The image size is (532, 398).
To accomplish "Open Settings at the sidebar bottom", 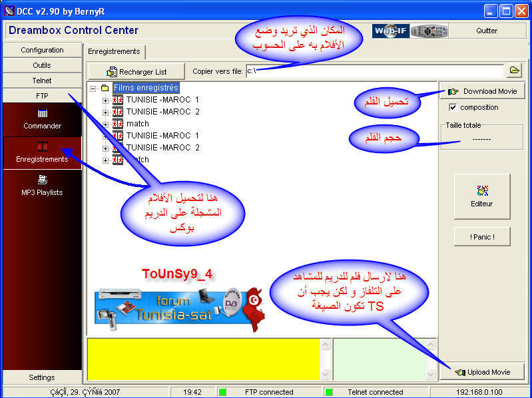I will (42, 377).
